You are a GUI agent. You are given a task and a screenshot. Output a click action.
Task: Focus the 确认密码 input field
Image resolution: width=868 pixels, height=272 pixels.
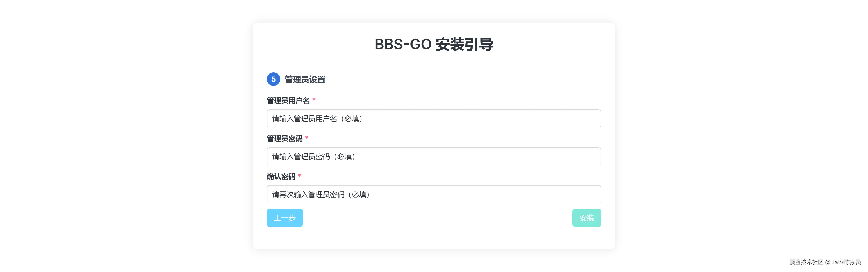472,195
